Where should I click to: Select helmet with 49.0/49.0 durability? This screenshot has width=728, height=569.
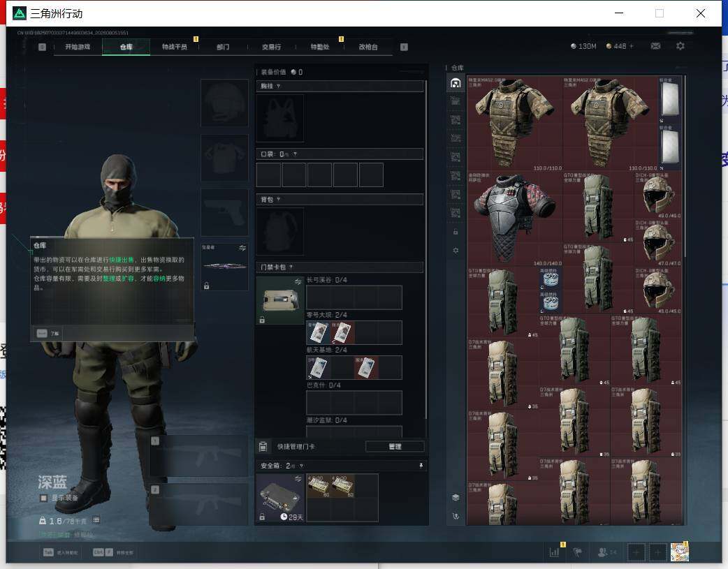[x=658, y=195]
